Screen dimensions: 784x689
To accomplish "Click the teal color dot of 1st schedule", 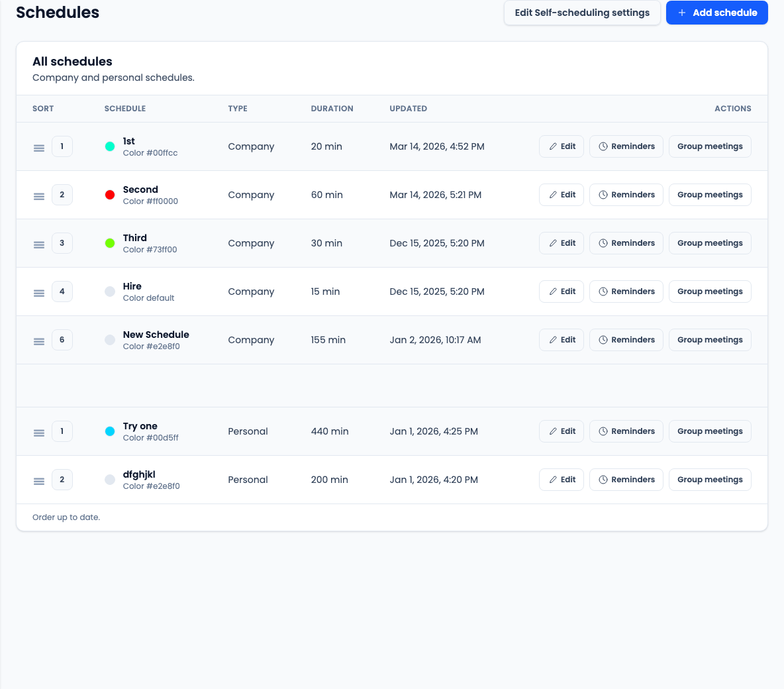I will (110, 146).
